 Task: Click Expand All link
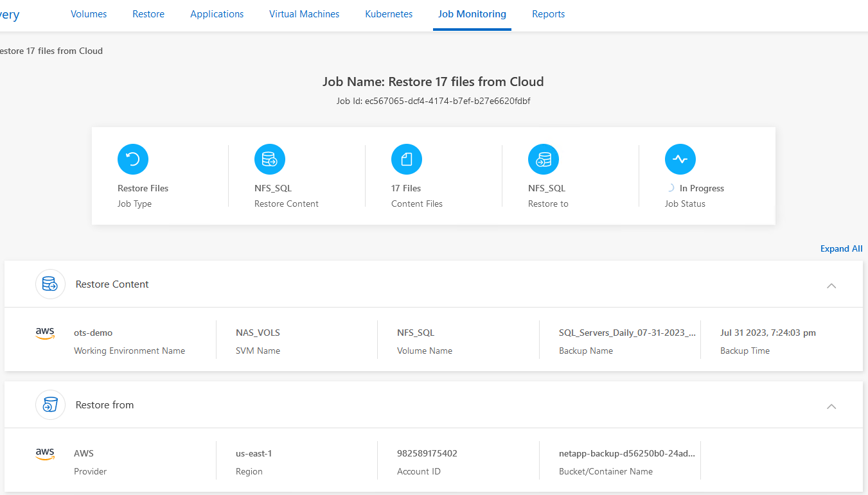(841, 248)
